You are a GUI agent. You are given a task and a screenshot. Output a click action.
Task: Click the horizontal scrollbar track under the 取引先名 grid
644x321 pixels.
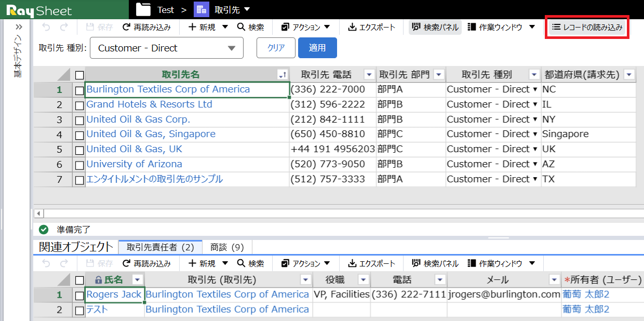343,213
